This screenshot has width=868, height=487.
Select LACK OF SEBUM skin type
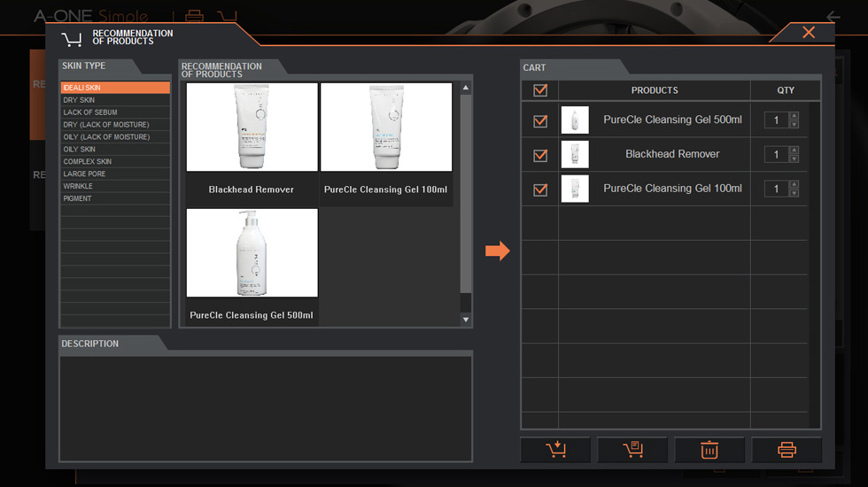point(115,112)
